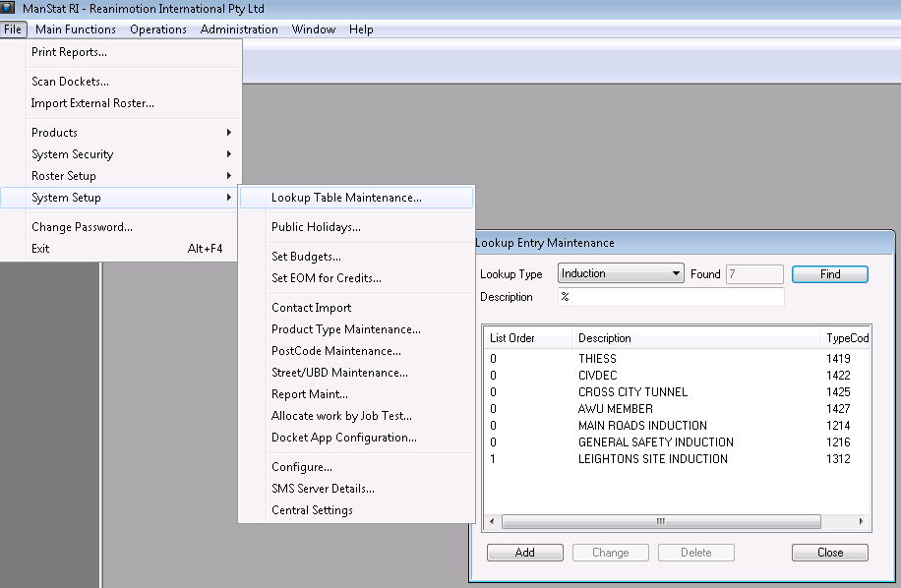901x588 pixels.
Task: Open Public Holidays from System Setup
Action: click(x=316, y=227)
